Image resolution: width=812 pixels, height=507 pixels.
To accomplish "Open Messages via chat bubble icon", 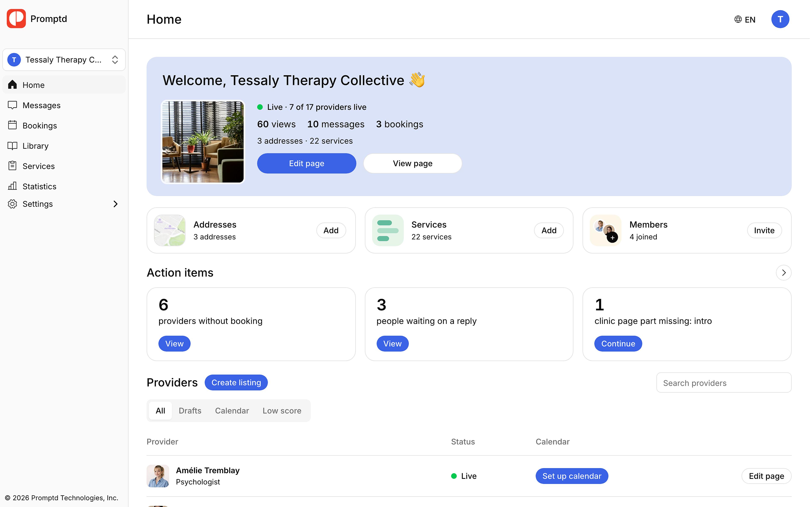I will (12, 105).
